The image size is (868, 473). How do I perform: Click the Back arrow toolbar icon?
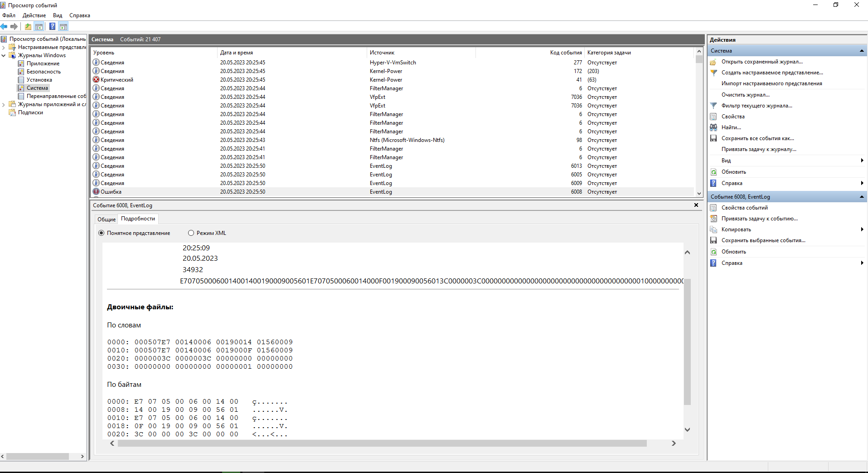(x=4, y=26)
